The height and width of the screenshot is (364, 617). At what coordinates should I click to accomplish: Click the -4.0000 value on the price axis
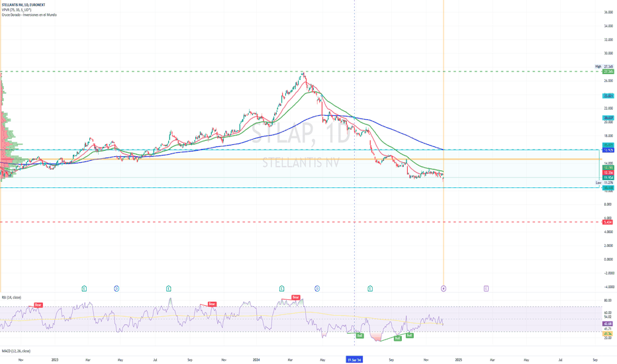pos(608,287)
